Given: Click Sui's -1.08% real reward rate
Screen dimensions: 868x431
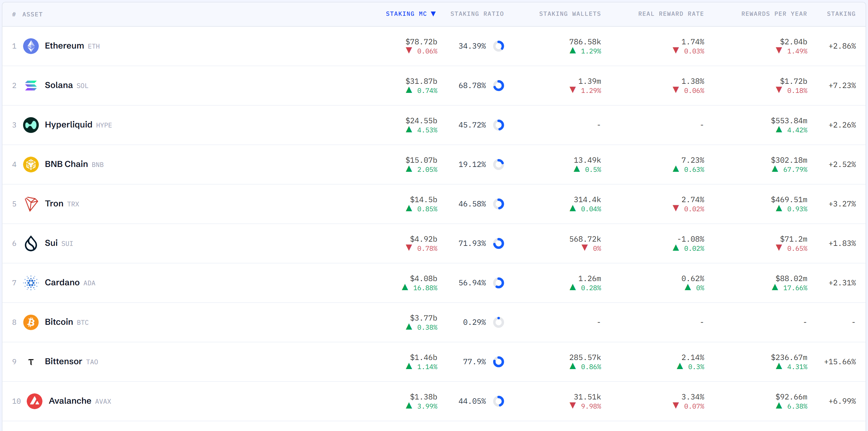Looking at the screenshot, I should pos(691,239).
